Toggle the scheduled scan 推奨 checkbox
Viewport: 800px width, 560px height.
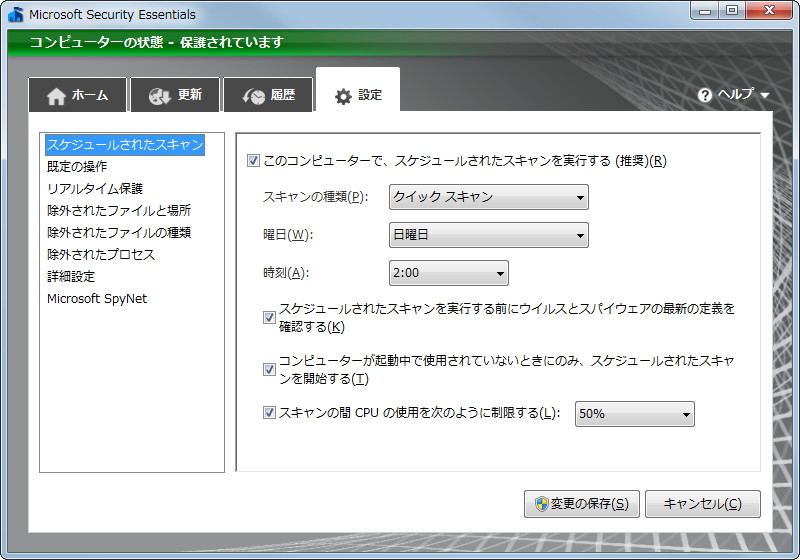[253, 161]
